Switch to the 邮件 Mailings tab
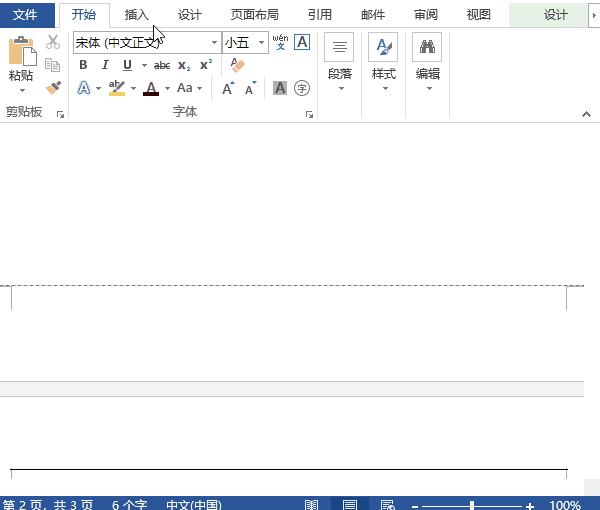Image resolution: width=600 pixels, height=510 pixels. coord(373,15)
